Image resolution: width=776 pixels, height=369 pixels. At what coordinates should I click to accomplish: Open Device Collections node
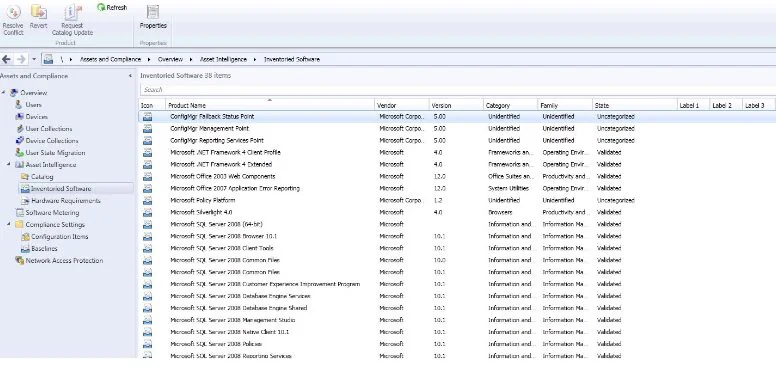click(x=51, y=140)
